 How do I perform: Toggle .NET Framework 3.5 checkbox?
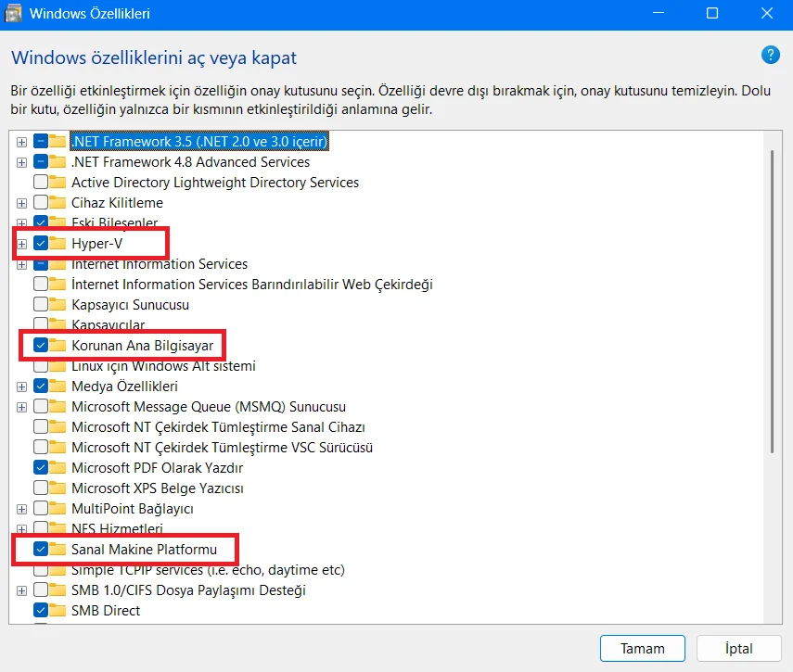pos(41,142)
